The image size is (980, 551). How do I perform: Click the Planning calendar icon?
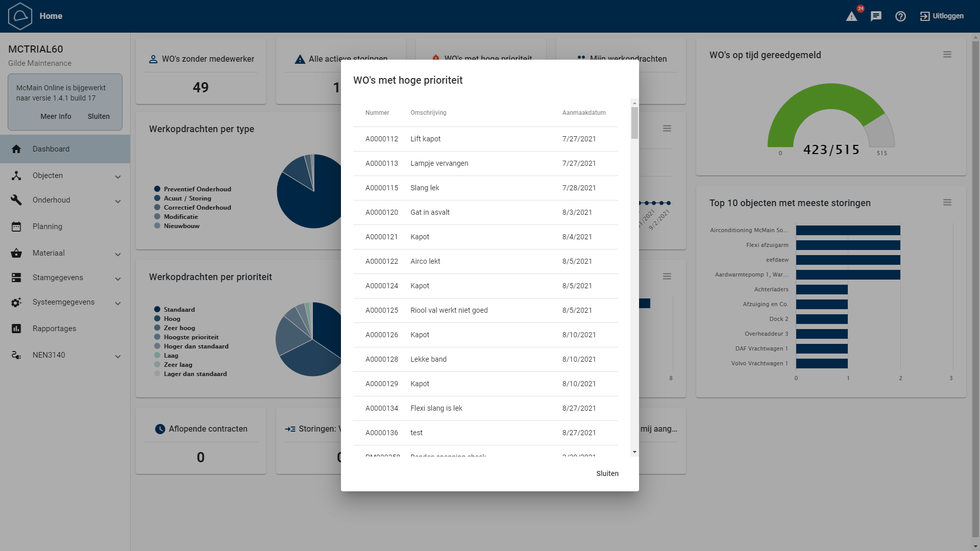click(16, 227)
